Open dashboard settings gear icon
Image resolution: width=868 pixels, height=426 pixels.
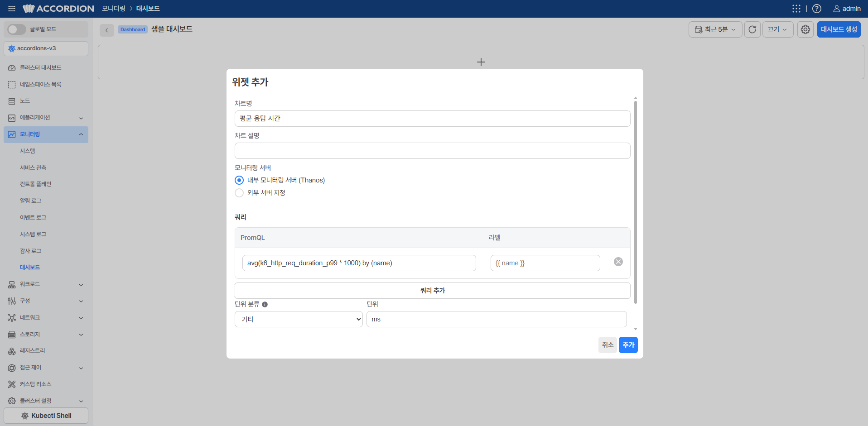point(805,29)
